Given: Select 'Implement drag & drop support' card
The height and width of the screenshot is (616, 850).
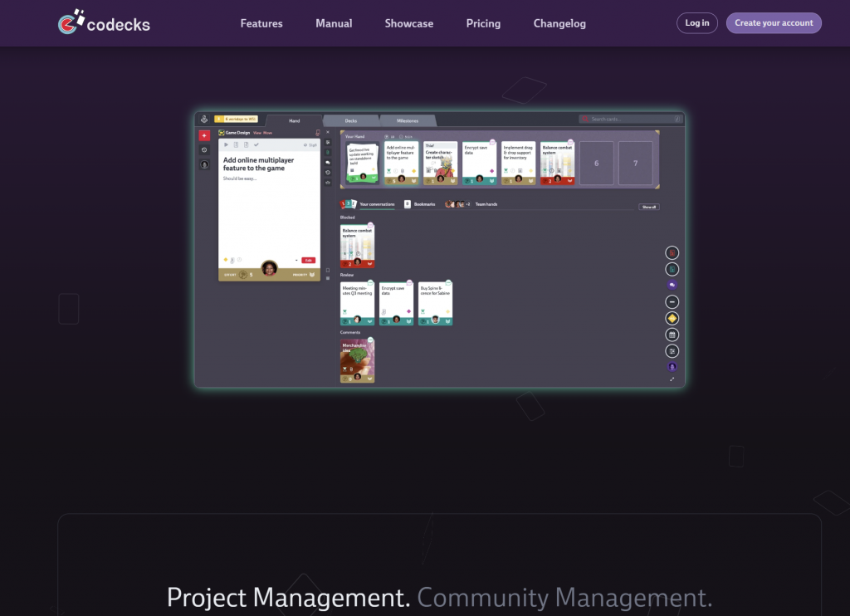Looking at the screenshot, I should pos(518,164).
